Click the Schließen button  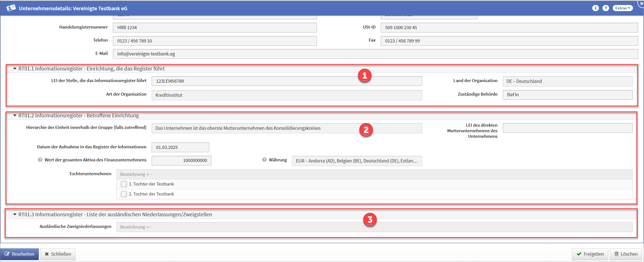(58, 254)
